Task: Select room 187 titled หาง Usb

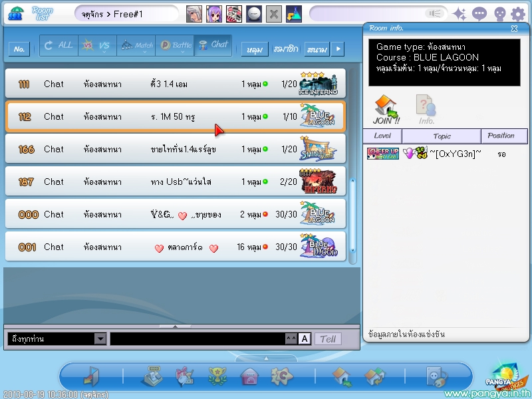Action: [176, 181]
